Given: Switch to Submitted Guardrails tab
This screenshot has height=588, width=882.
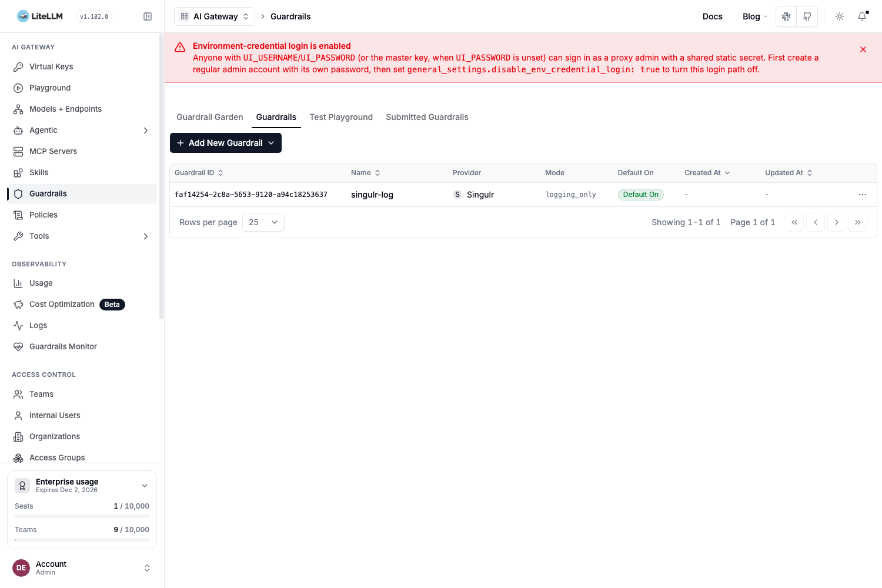Looking at the screenshot, I should [427, 117].
